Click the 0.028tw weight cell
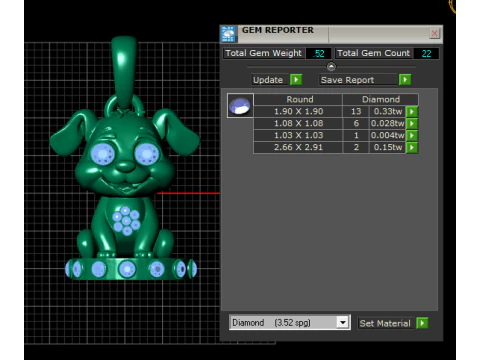The width and height of the screenshot is (480, 360). (x=388, y=123)
